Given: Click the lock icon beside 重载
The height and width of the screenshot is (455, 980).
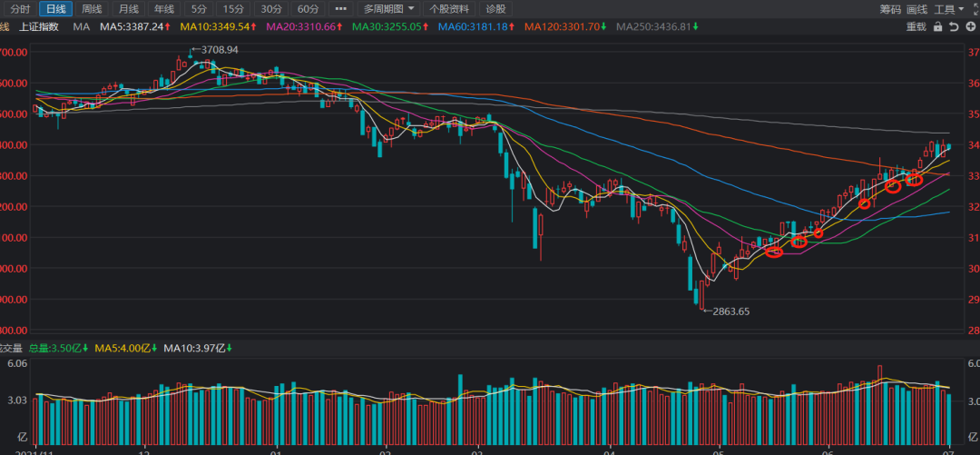Looking at the screenshot, I should click(939, 27).
